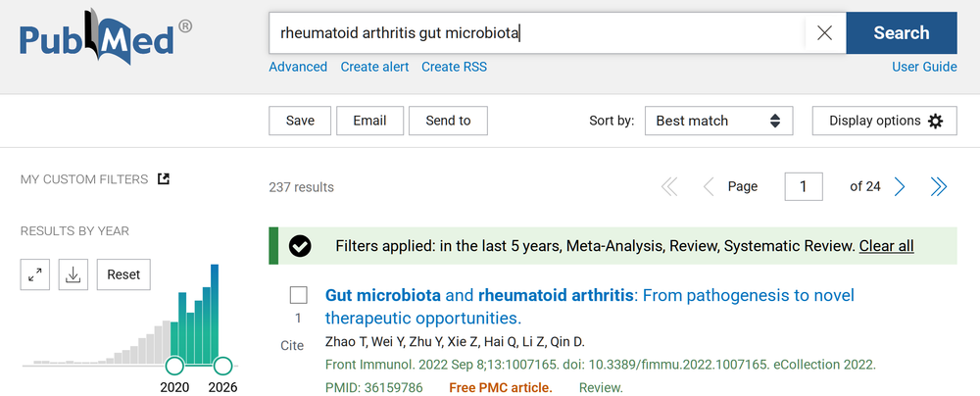Clear all applied filters
Viewport: 980px width, 396px height.
(886, 245)
